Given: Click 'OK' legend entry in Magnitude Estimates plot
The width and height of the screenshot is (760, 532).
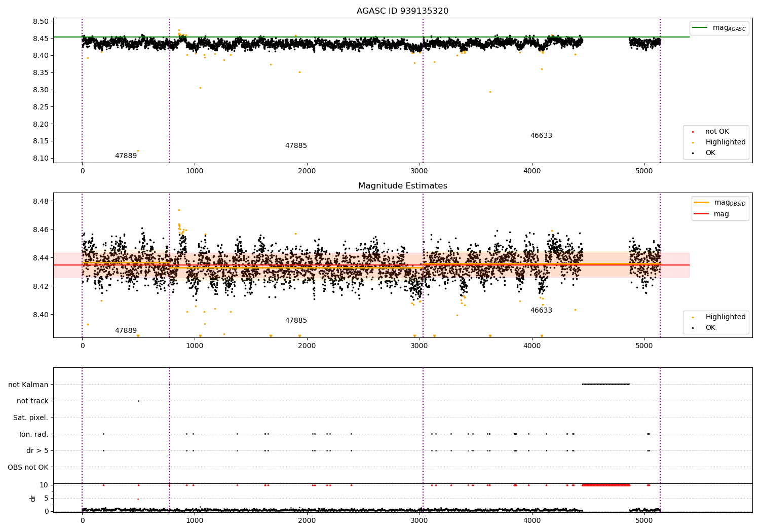Looking at the screenshot, I should [710, 328].
